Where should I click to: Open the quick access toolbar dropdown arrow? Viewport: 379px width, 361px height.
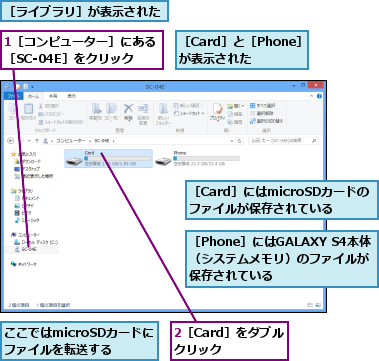tap(33, 87)
